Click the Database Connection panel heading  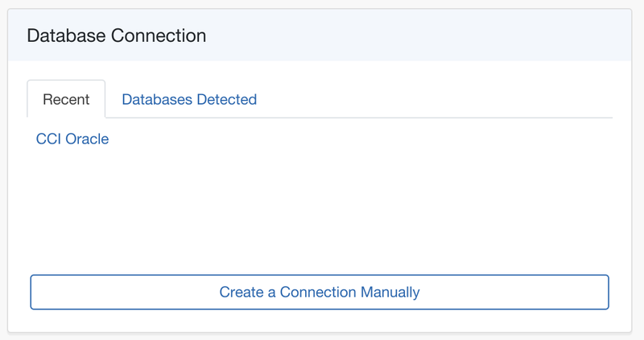[117, 35]
